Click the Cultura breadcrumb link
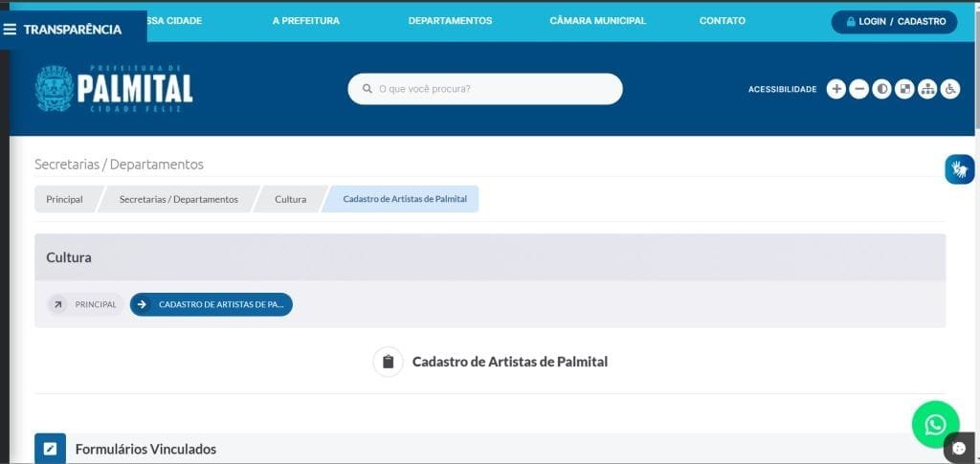 (290, 199)
